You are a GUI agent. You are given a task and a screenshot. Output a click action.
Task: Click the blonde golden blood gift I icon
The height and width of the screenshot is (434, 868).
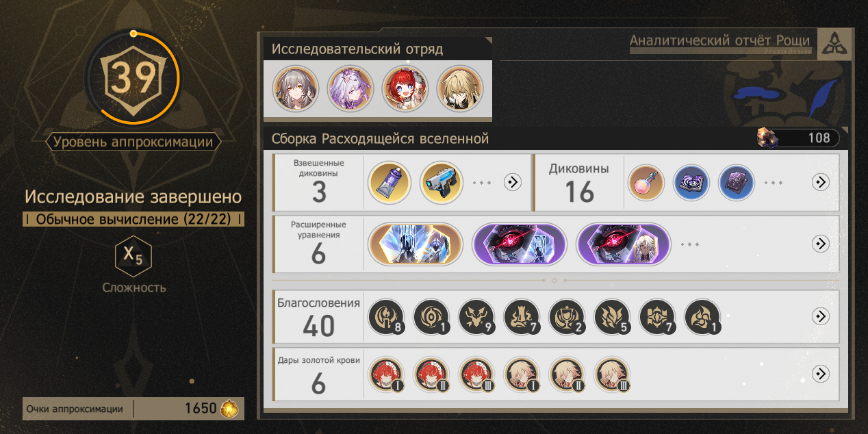tap(522, 374)
